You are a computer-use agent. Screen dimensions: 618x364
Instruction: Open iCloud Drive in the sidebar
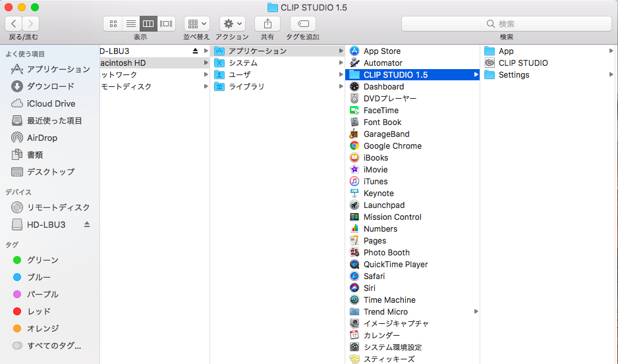51,103
